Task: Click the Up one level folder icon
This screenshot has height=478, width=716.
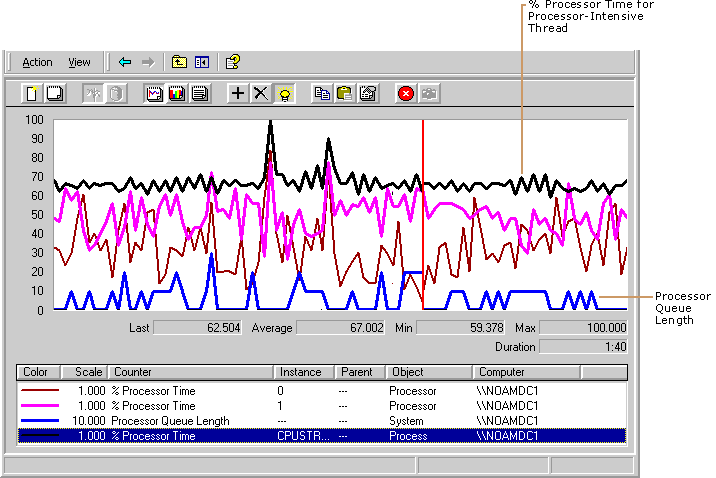Action: tap(179, 62)
